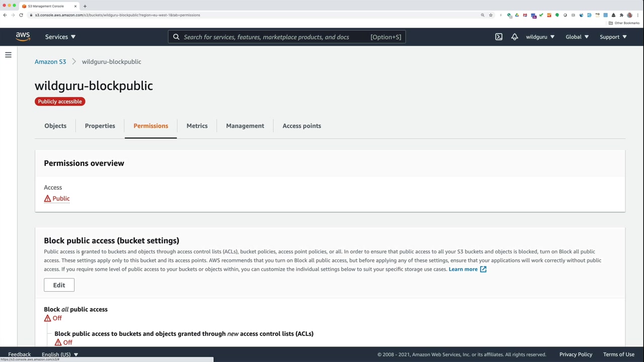644x362 pixels.
Task: Switch to the Properties tab
Action: (100, 126)
